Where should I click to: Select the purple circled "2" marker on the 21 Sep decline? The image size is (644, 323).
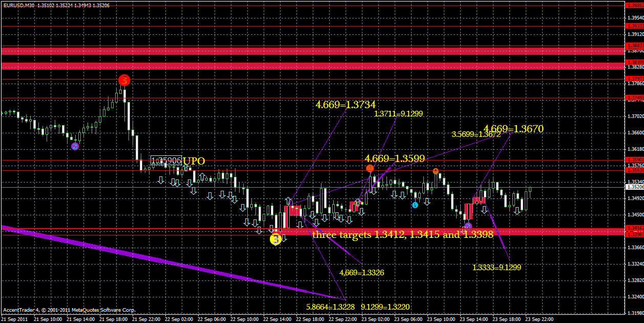[75, 146]
